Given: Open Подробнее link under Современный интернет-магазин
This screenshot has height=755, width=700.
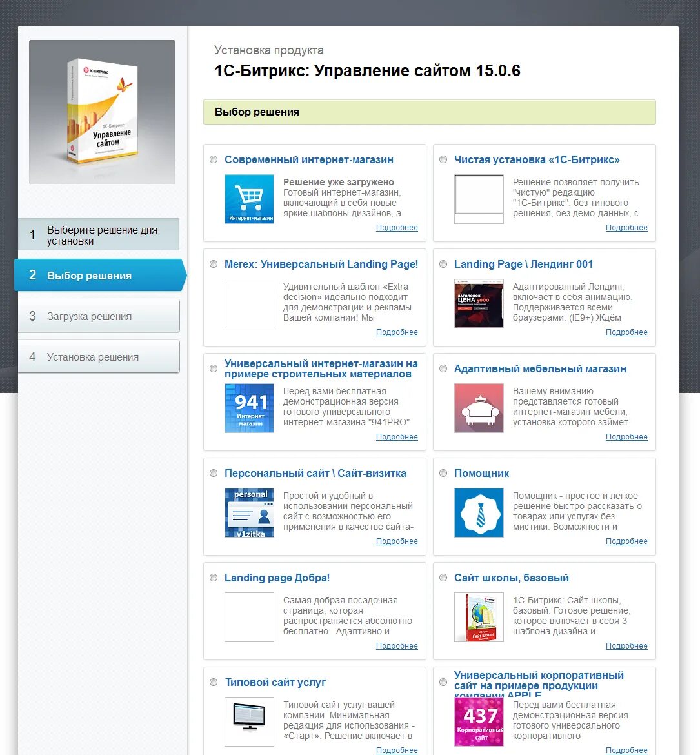Looking at the screenshot, I should click(x=397, y=228).
